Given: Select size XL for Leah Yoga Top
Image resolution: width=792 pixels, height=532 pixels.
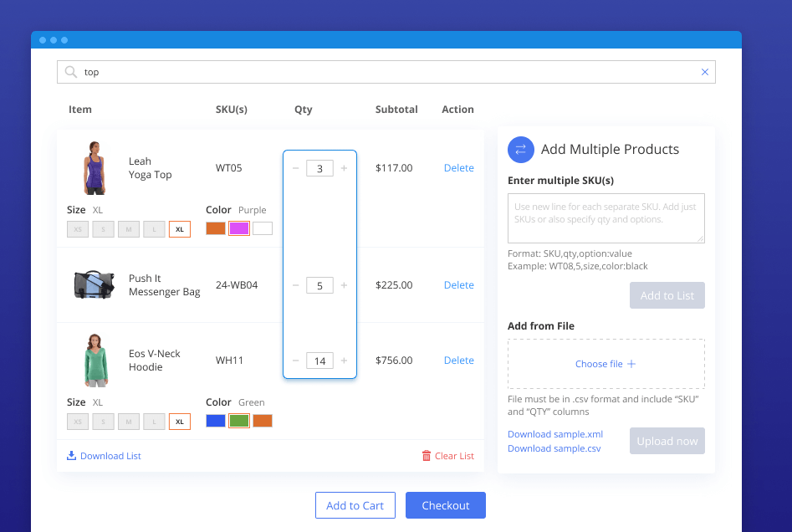Looking at the screenshot, I should (179, 228).
